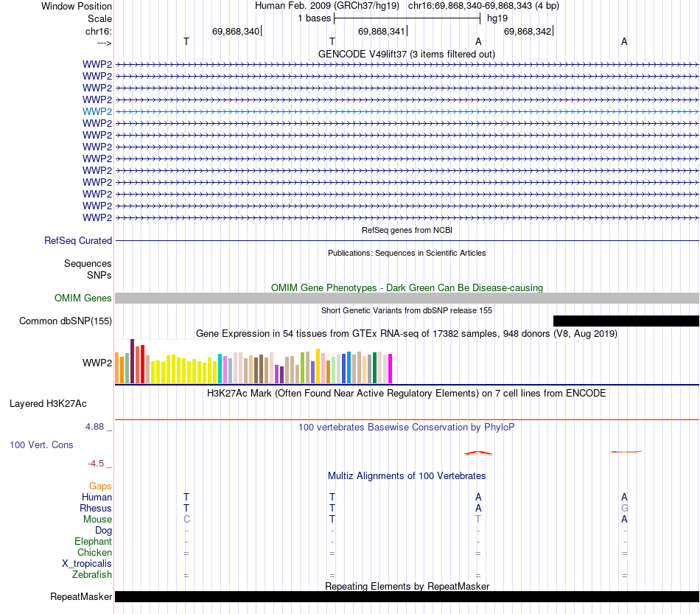The height and width of the screenshot is (614, 700).
Task: Click the Human Feb. 2009 (GRCh37/hg19) assembly text
Action: click(326, 6)
